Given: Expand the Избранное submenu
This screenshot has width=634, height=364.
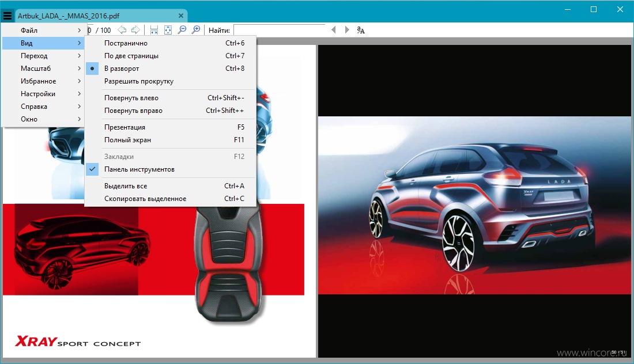Looking at the screenshot, I should click(43, 81).
